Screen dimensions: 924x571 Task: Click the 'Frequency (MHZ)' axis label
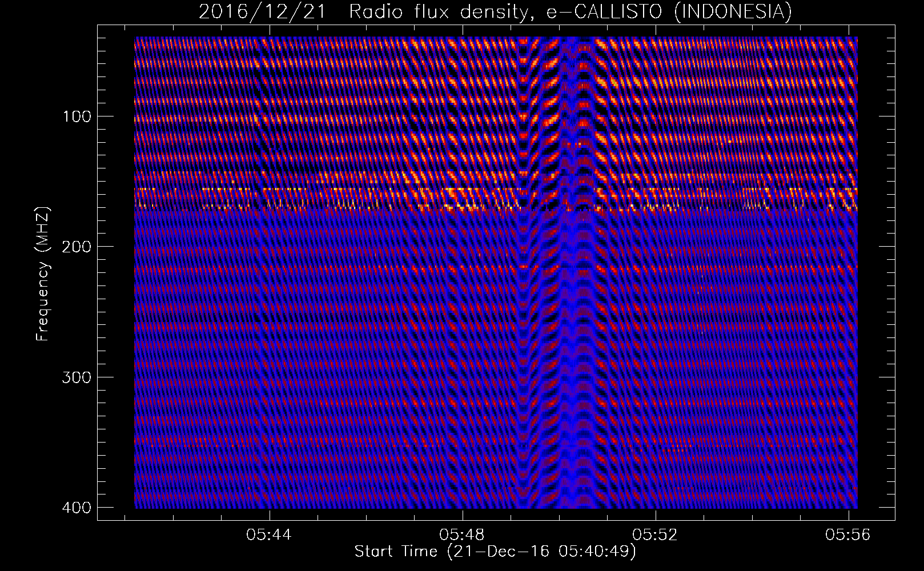point(43,274)
